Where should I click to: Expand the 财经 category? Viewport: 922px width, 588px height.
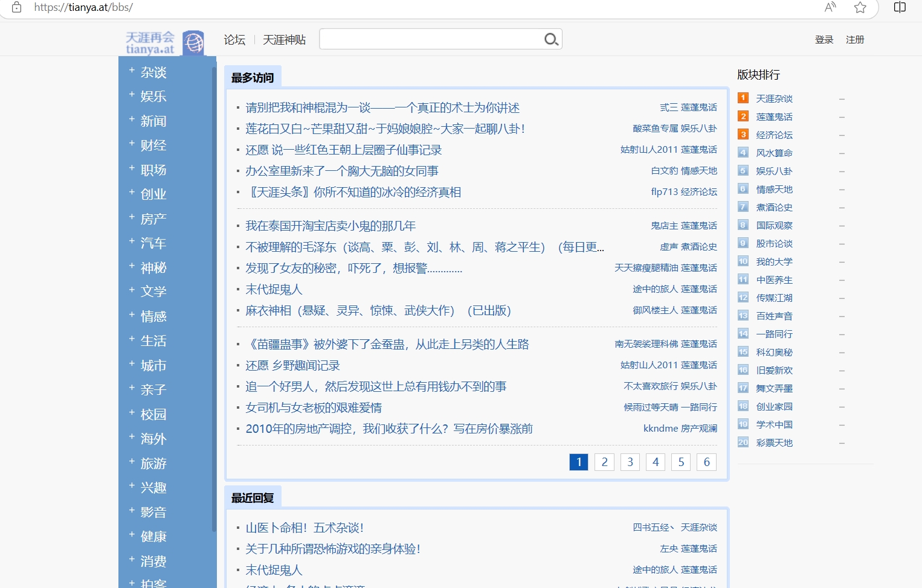pyautogui.click(x=153, y=145)
